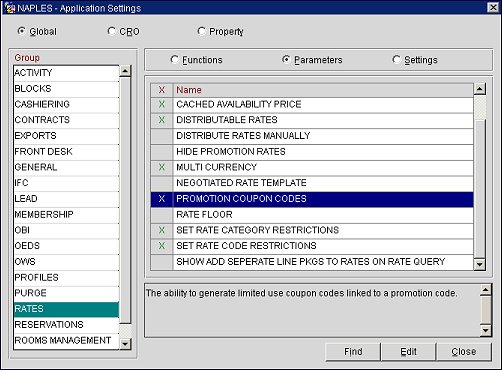Choose the Functions radio option
The width and height of the screenshot is (502, 370).
[x=174, y=60]
